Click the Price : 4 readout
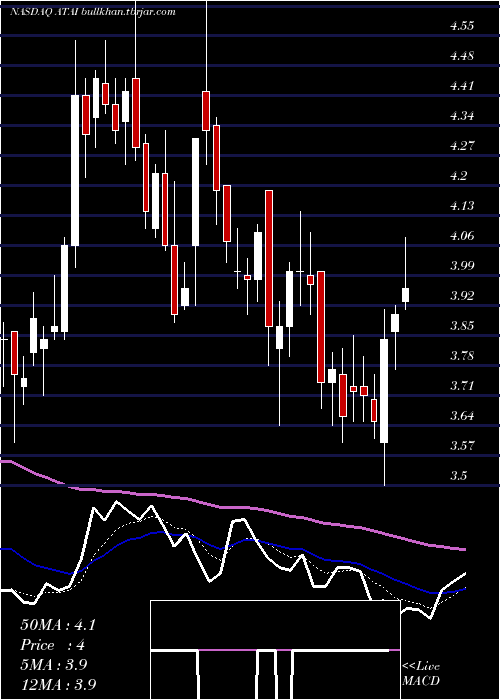The image size is (500, 700). [53, 645]
